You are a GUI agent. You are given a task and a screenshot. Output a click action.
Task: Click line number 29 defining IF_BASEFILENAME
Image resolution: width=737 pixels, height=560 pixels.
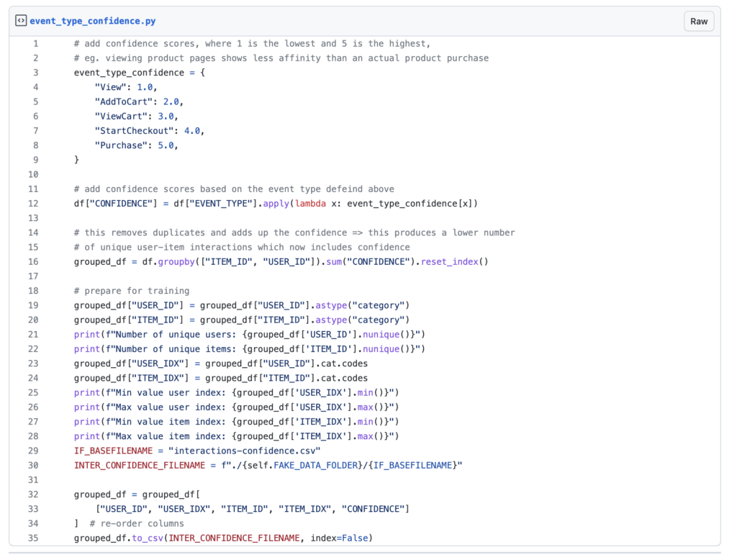33,451
